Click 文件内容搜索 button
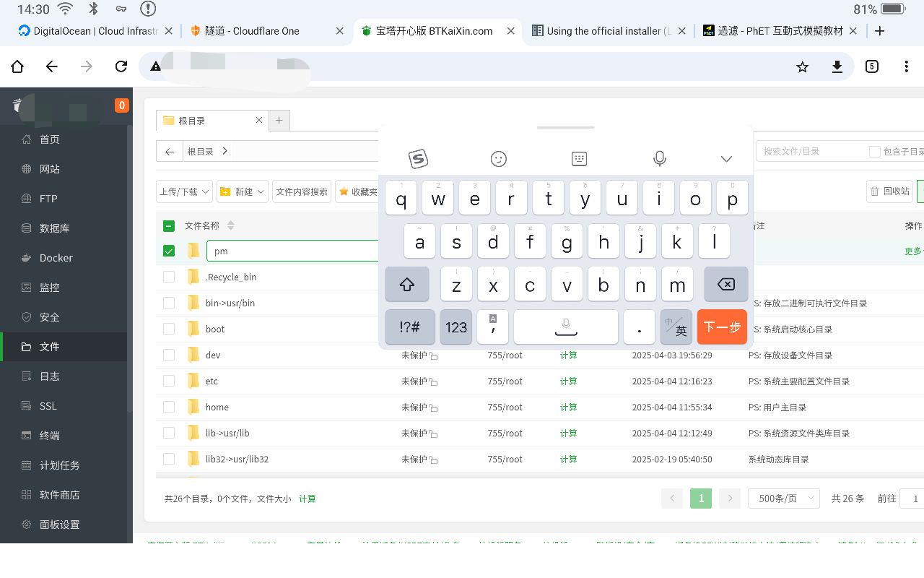Image resolution: width=924 pixels, height=578 pixels. [302, 191]
